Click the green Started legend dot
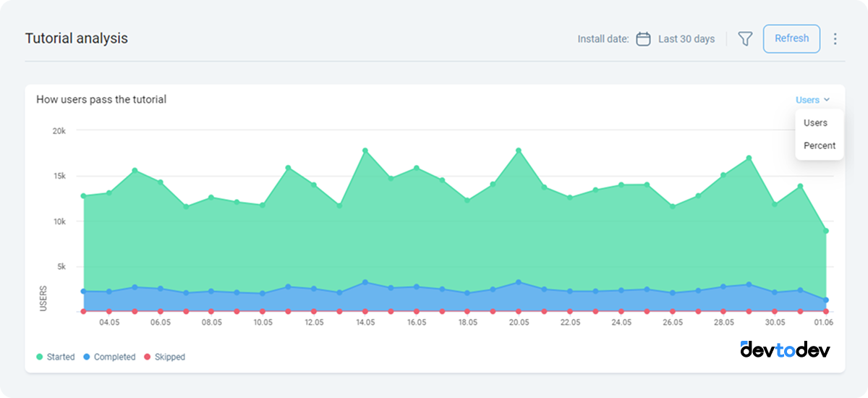This screenshot has height=398, width=868. [x=40, y=357]
